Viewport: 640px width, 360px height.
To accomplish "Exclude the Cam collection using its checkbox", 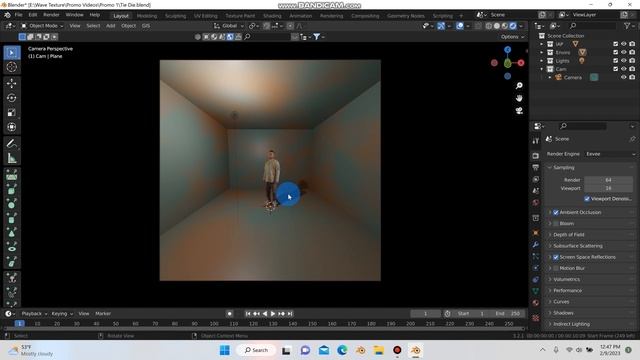I will 616,69.
